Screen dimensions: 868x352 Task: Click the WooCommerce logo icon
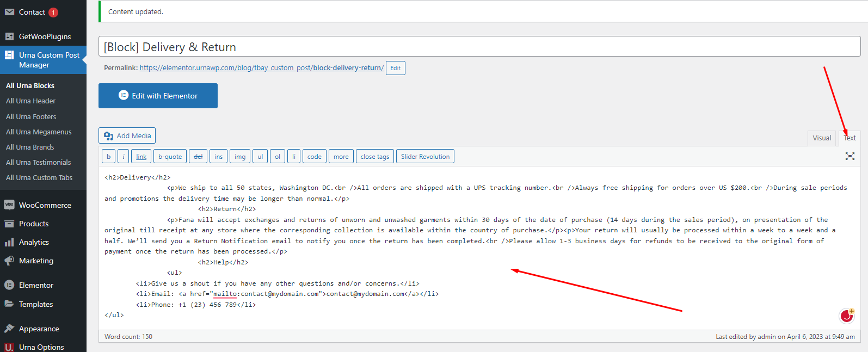tap(9, 205)
